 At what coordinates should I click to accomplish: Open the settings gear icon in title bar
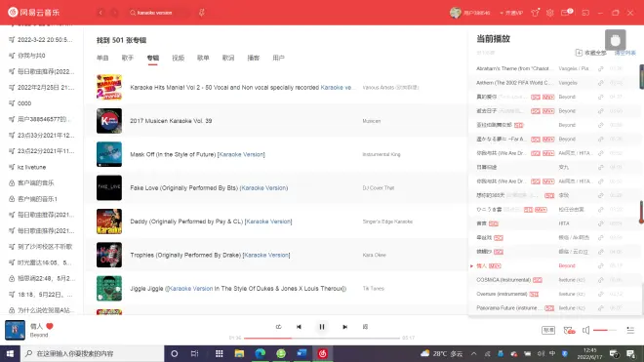pos(550,13)
